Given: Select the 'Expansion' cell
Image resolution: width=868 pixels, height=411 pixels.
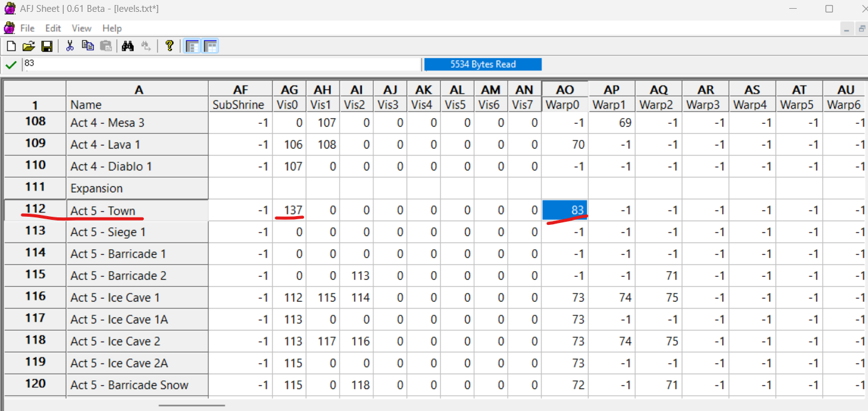Looking at the screenshot, I should click(138, 188).
